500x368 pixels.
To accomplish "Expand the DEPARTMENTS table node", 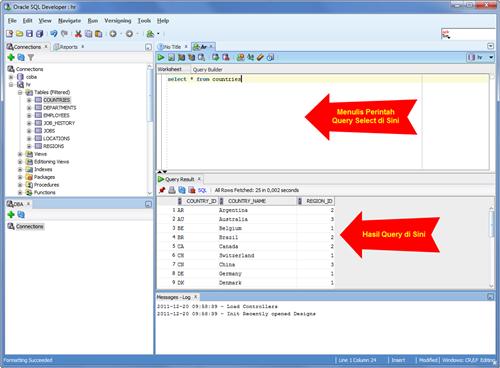I will pos(29,108).
